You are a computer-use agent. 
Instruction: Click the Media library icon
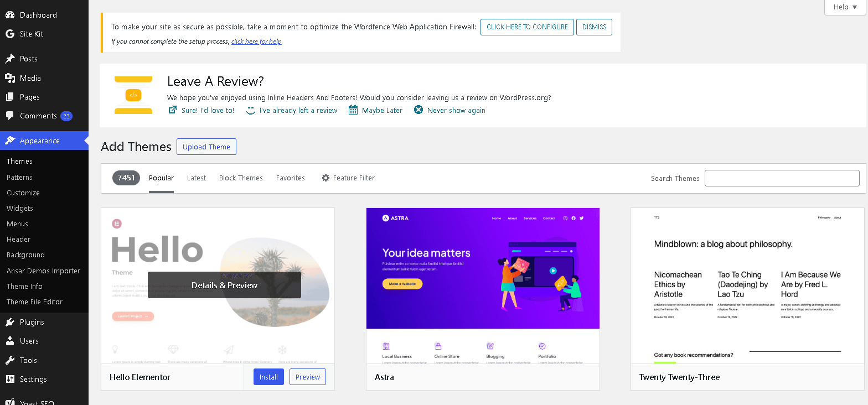pyautogui.click(x=10, y=78)
